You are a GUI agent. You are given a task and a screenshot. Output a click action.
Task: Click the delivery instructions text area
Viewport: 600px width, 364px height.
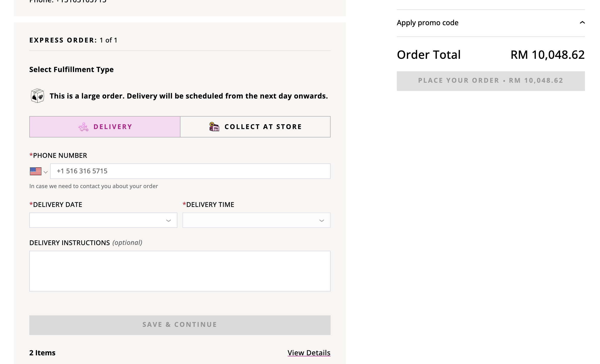tap(180, 271)
